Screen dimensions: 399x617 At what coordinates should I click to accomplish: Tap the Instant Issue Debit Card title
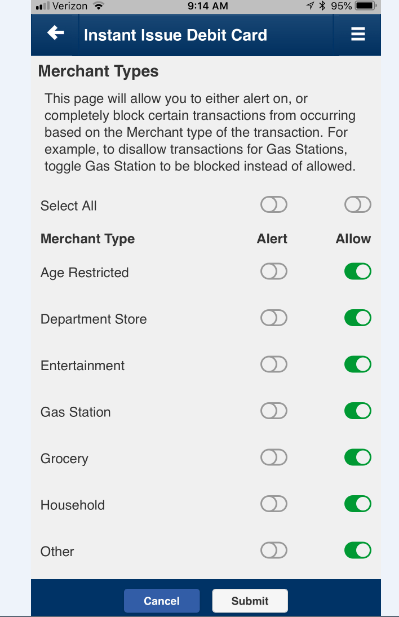click(x=175, y=35)
